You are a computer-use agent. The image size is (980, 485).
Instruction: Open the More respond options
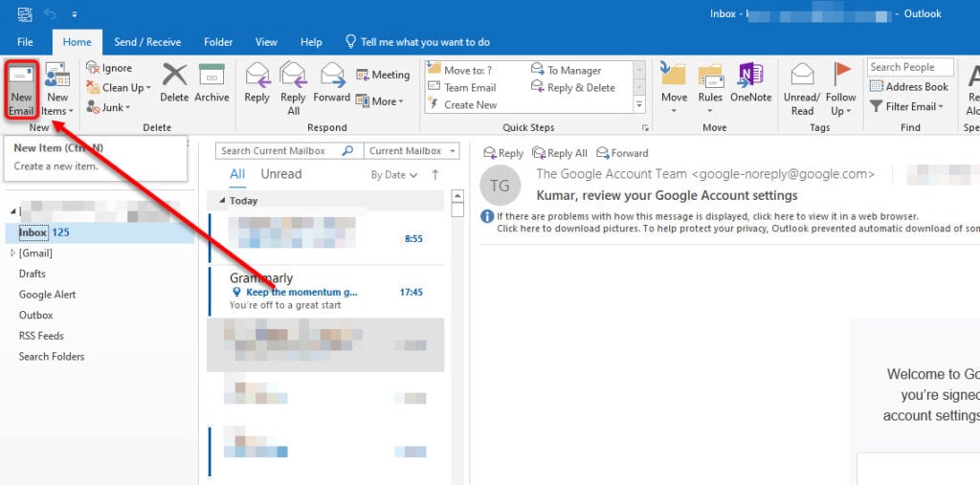(x=379, y=101)
